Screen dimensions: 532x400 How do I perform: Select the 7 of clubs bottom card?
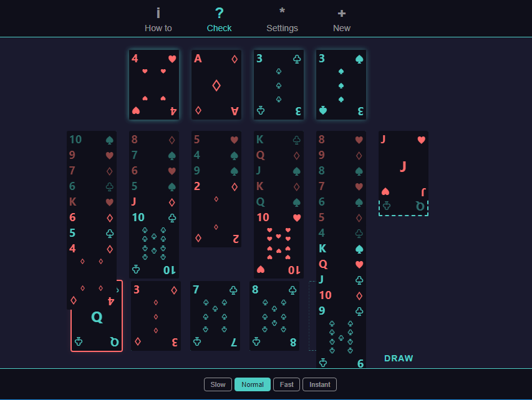tap(215, 316)
